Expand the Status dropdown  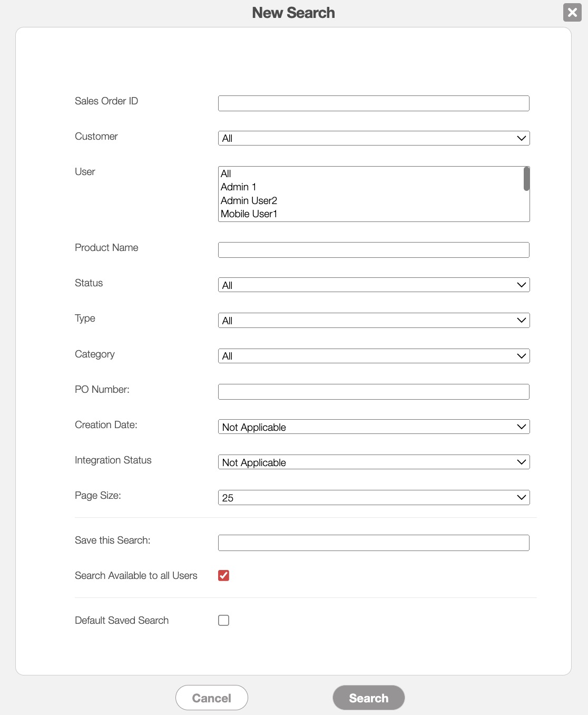coord(374,285)
